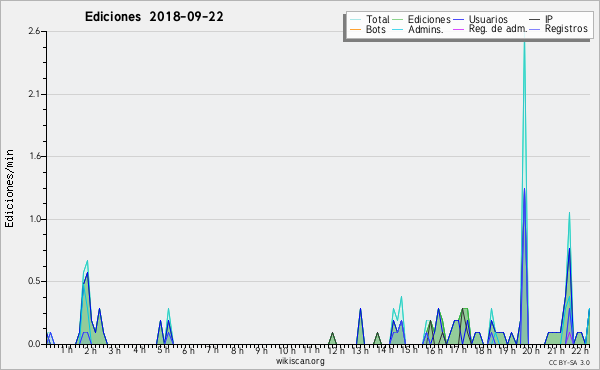Click the '2 h' x-axis label
600x370 pixels.
click(91, 351)
